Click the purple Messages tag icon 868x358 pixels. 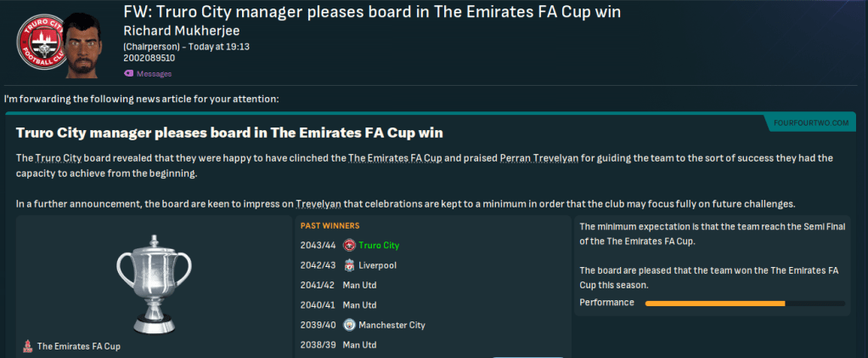click(128, 74)
